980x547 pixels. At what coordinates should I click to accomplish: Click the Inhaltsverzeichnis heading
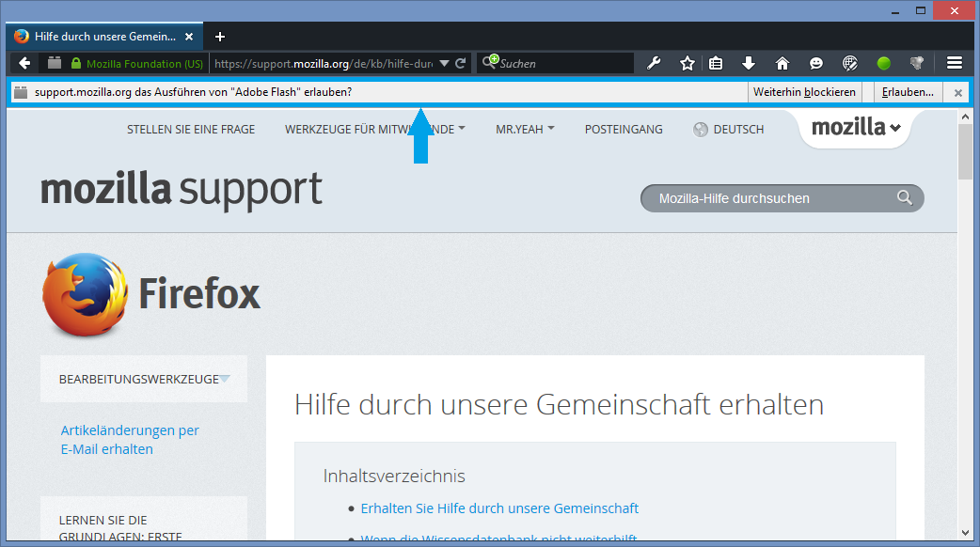click(394, 476)
